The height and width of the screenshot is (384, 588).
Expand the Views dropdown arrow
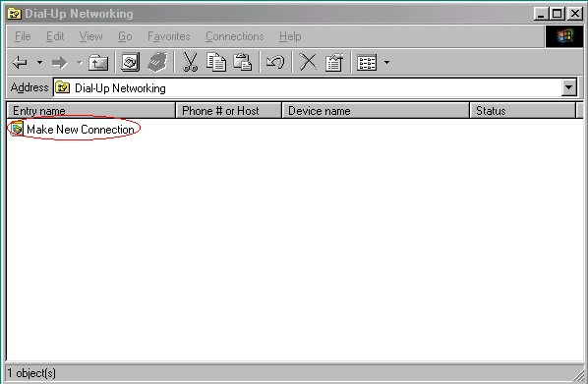(x=387, y=63)
